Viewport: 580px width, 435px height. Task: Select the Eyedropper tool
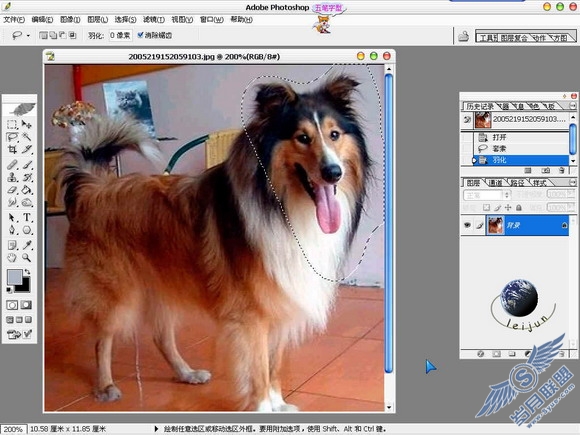pyautogui.click(x=27, y=245)
